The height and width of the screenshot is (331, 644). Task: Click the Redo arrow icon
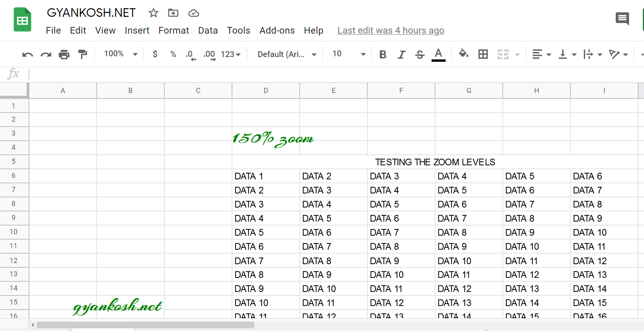(46, 54)
